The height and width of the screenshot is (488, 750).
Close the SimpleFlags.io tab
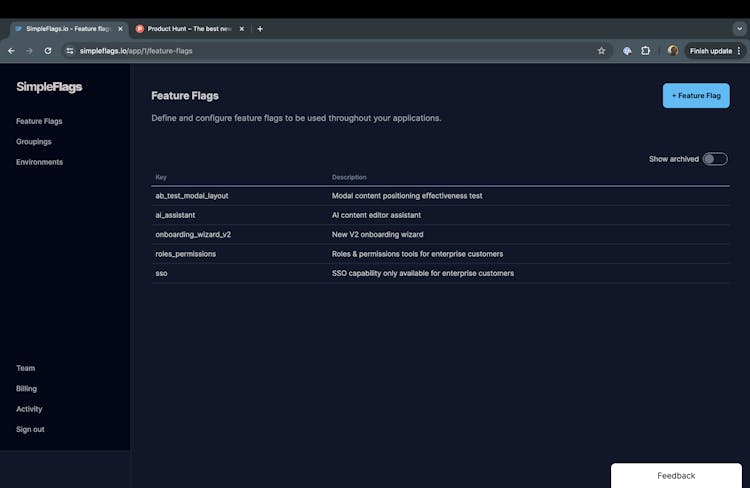coord(120,29)
